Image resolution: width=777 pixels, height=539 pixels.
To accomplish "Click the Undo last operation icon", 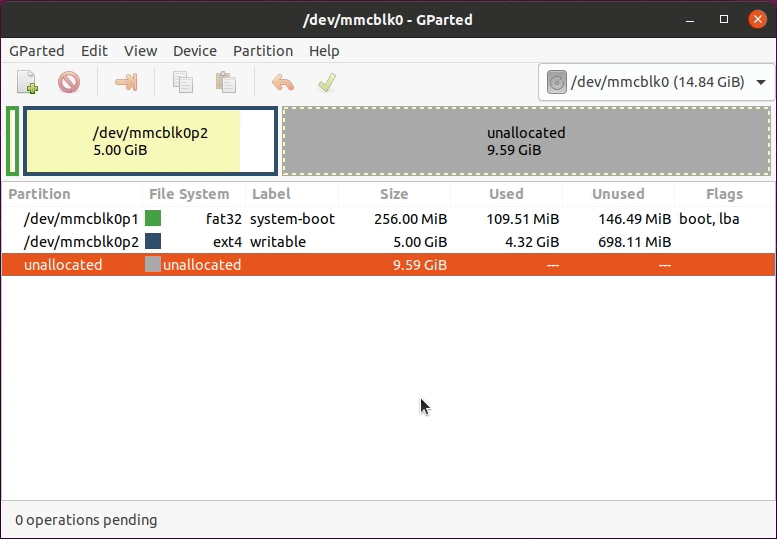I will [283, 82].
